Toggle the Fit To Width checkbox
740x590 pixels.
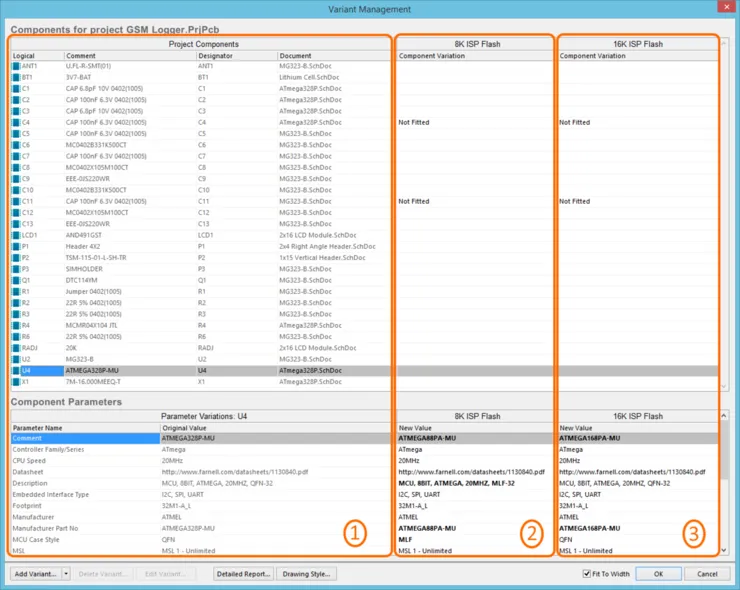587,574
